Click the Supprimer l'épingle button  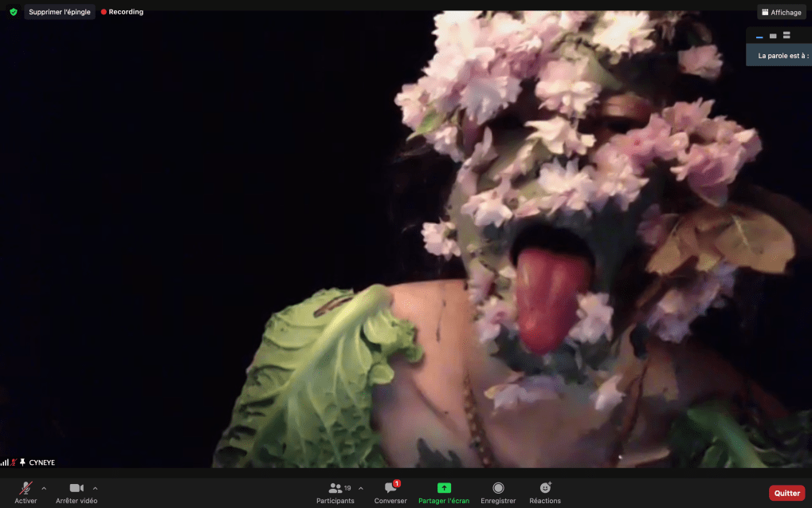click(x=60, y=12)
